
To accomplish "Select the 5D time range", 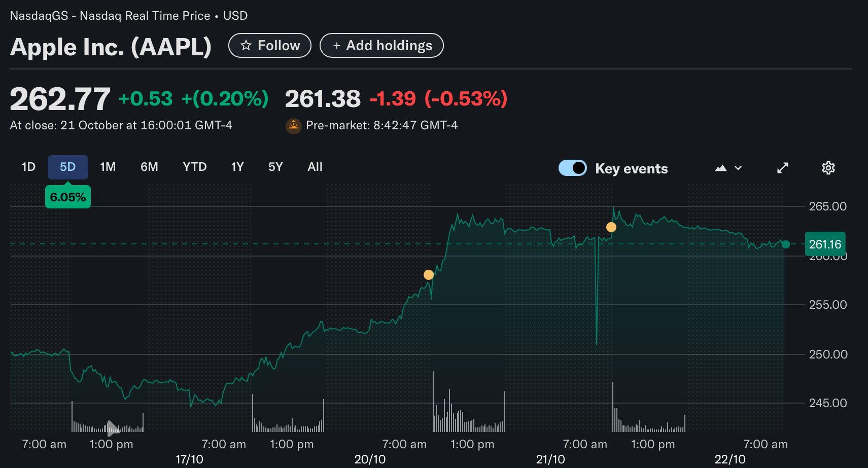I will [67, 167].
